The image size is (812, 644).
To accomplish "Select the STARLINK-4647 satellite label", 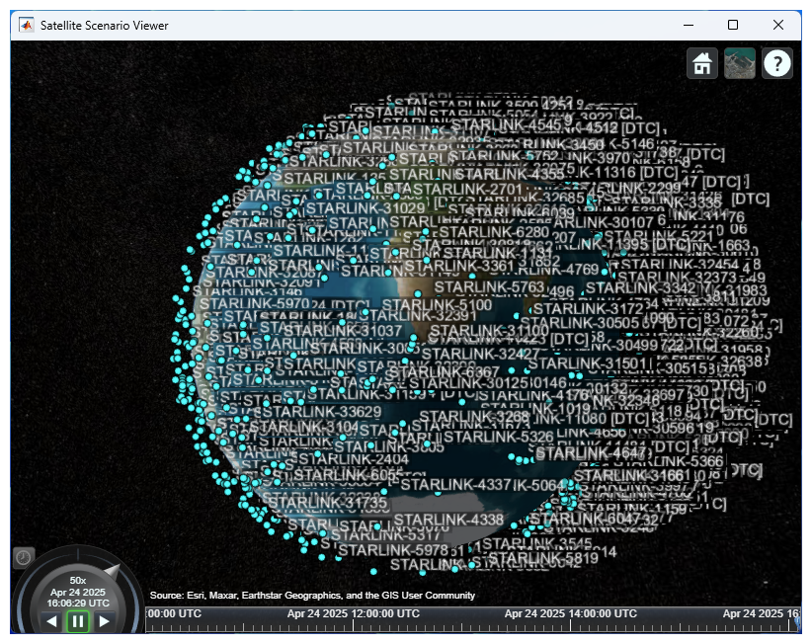I will [x=591, y=453].
